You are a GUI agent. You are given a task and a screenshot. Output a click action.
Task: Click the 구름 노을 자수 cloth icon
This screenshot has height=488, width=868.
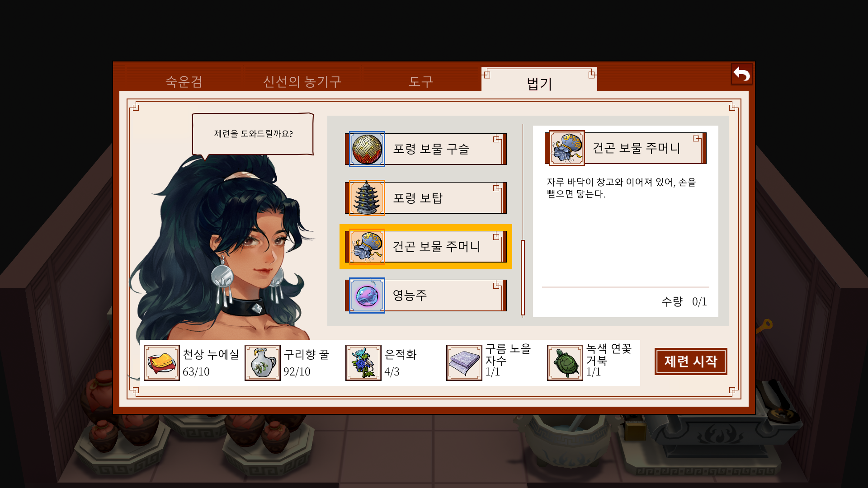click(x=464, y=363)
